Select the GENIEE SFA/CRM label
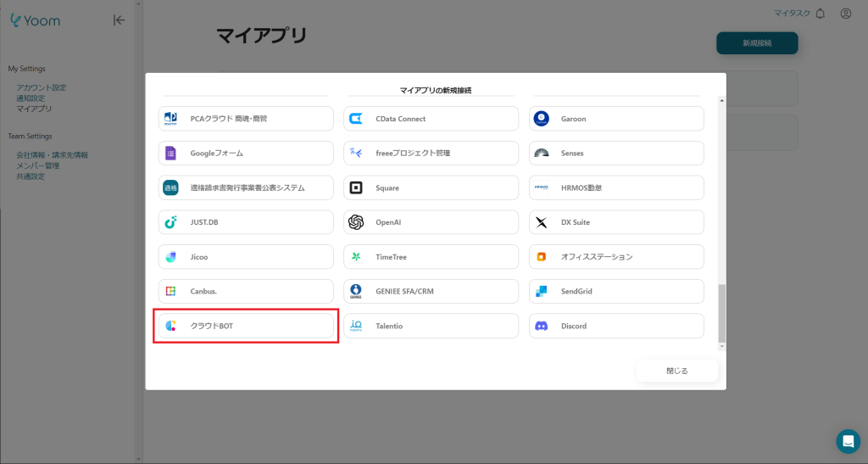 pyautogui.click(x=404, y=291)
